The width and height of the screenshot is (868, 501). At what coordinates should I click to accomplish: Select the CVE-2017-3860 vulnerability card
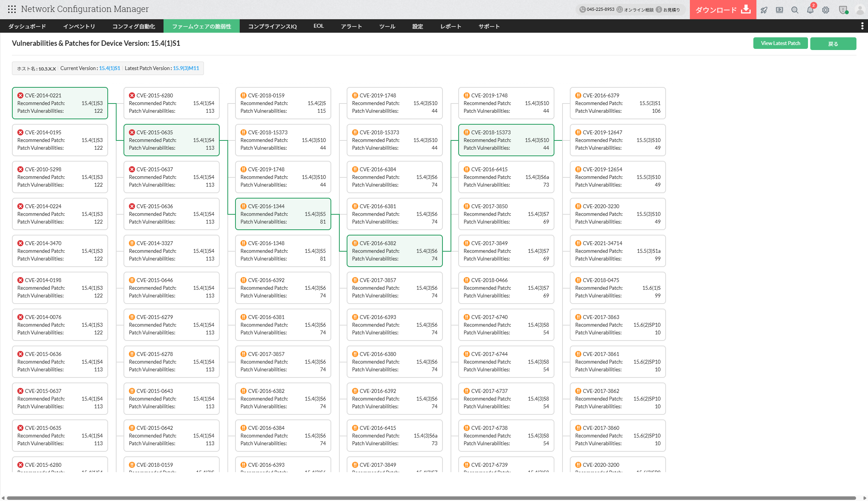click(618, 436)
